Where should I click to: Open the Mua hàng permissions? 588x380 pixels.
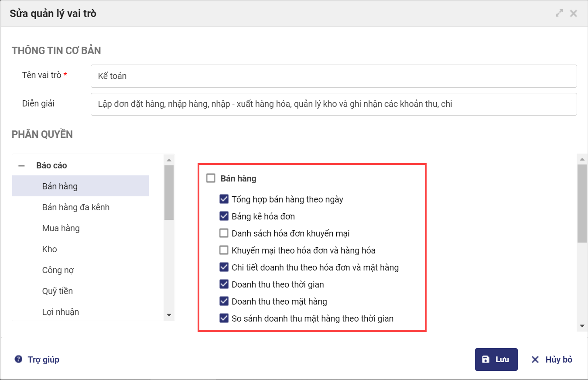coord(61,228)
